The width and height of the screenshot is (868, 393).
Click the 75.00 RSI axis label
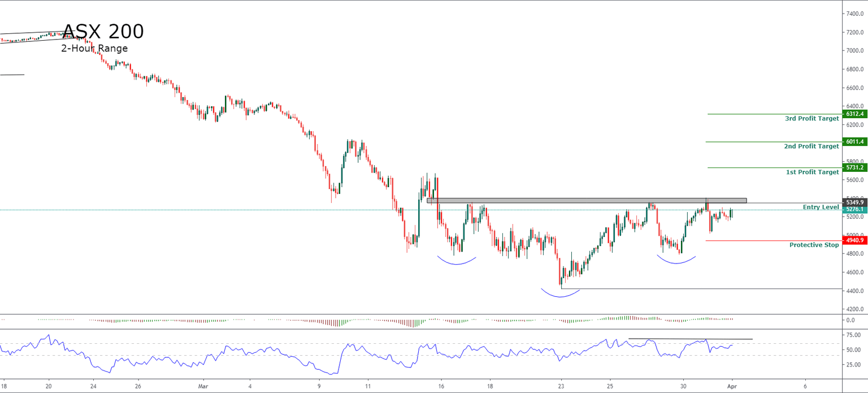pyautogui.click(x=853, y=335)
